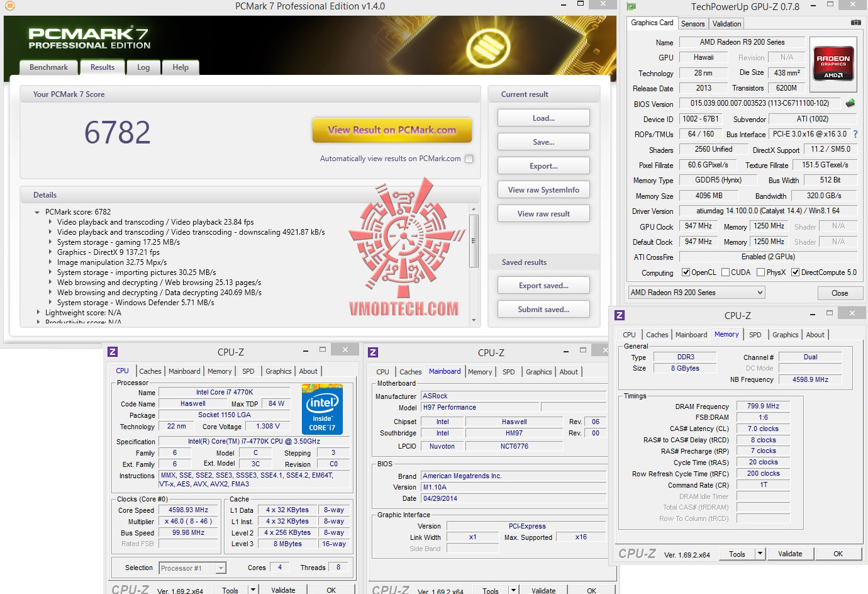Open the Log tab in PCMark
Viewport: 868px width, 594px height.
[143, 67]
